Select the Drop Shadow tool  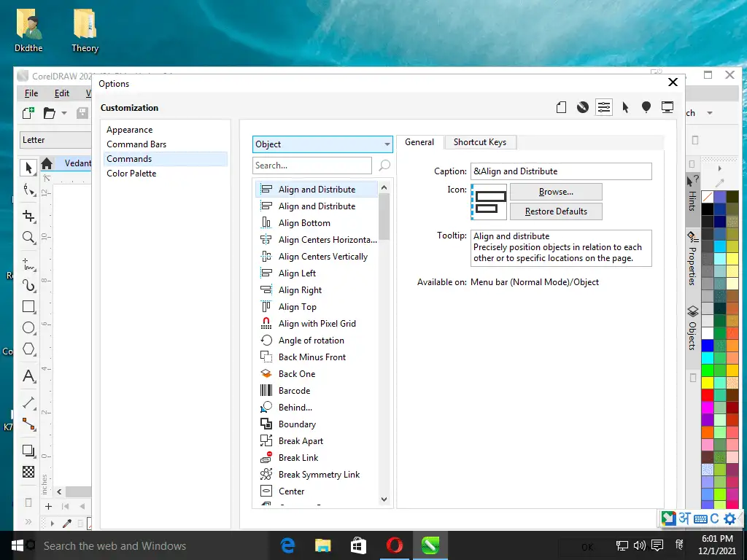pos(28,451)
